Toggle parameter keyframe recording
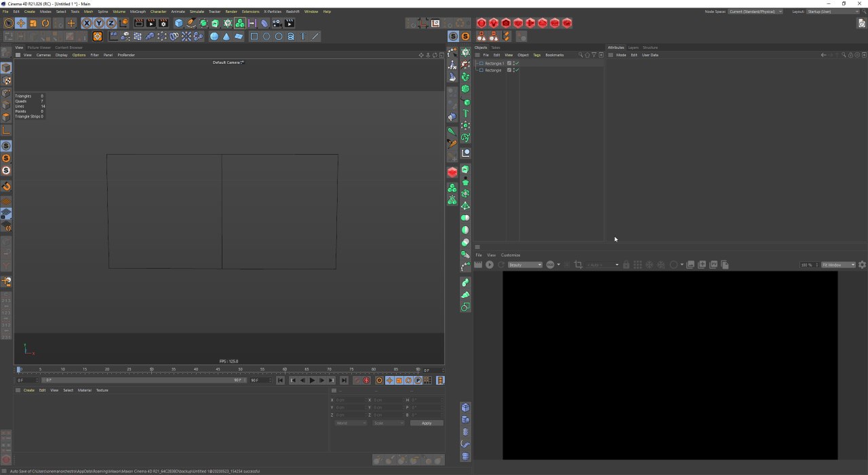The image size is (868, 475). 418,380
